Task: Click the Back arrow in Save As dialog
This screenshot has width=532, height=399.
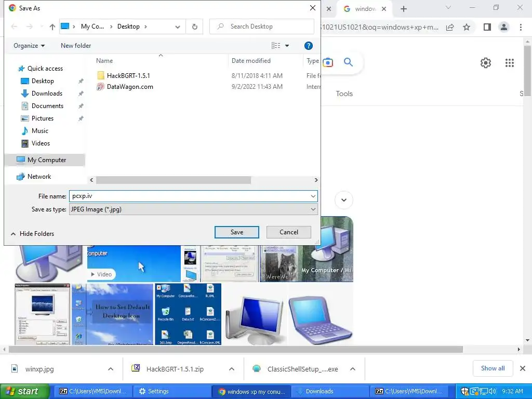Action: [14, 26]
